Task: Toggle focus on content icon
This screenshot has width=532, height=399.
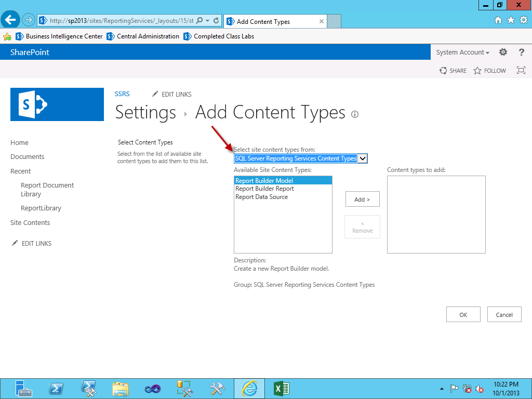Action: click(x=521, y=70)
